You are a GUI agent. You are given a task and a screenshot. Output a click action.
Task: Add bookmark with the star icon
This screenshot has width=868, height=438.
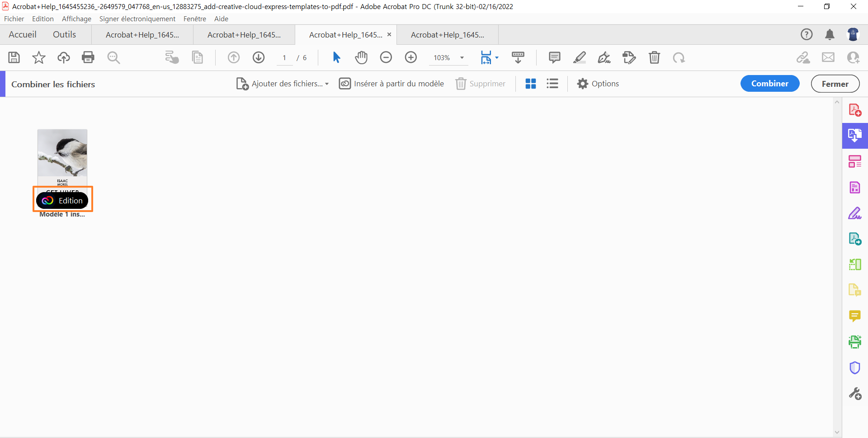(x=39, y=57)
